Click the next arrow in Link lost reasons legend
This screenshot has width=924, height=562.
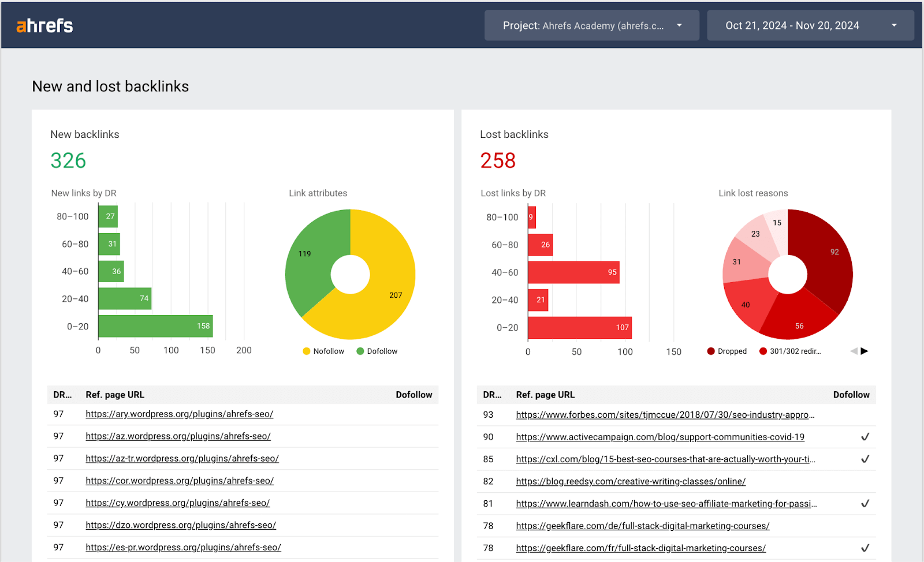coord(865,350)
